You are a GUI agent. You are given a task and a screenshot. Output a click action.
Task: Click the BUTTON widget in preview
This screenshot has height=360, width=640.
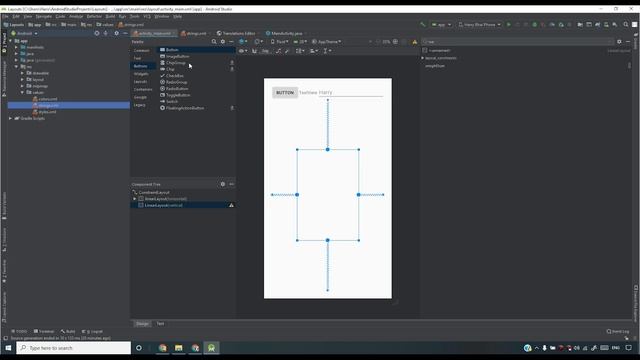point(284,93)
